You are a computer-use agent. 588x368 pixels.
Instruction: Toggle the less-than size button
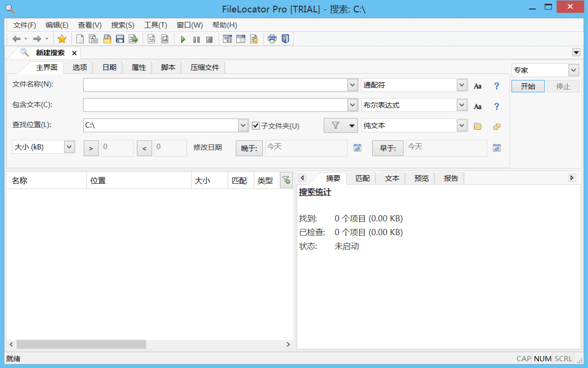coord(144,148)
